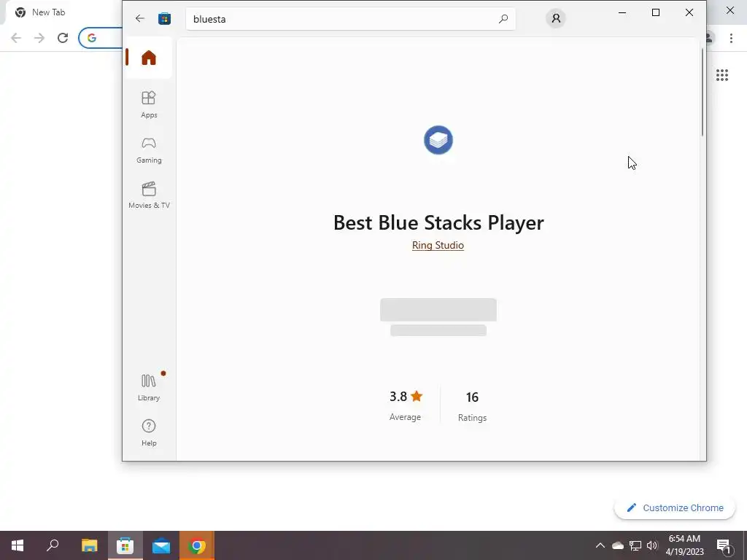Go to Microsoft Store Home
This screenshot has width=747, height=560.
point(149,58)
